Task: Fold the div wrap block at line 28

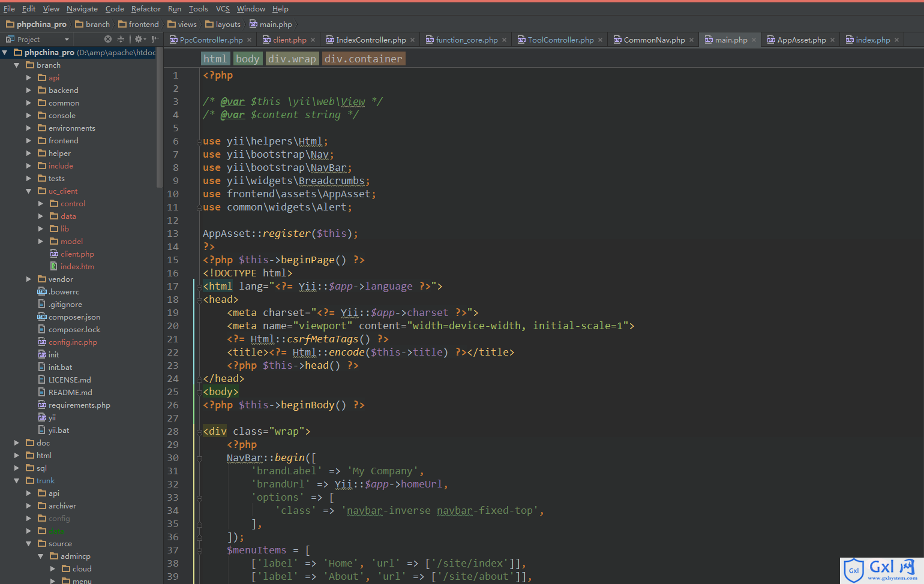Action: (x=199, y=432)
